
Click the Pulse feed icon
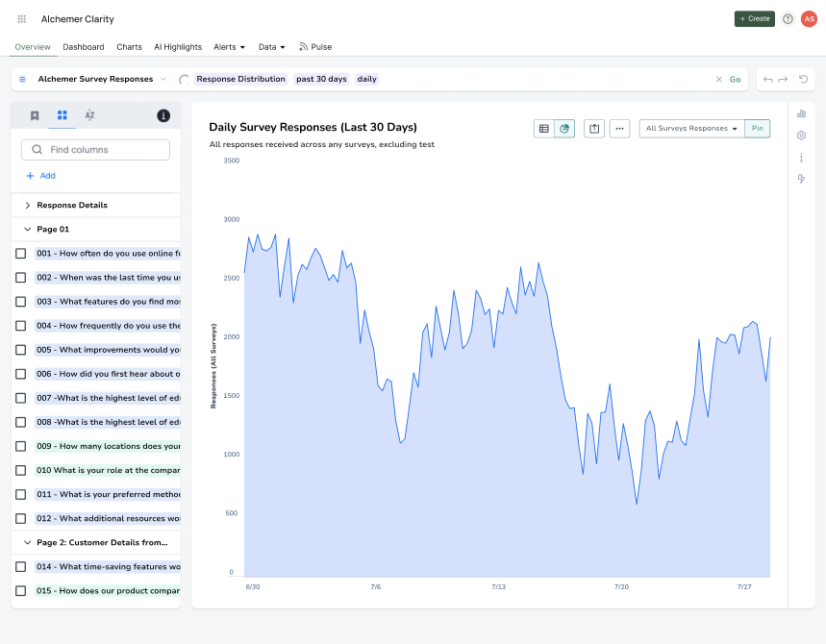[304, 47]
